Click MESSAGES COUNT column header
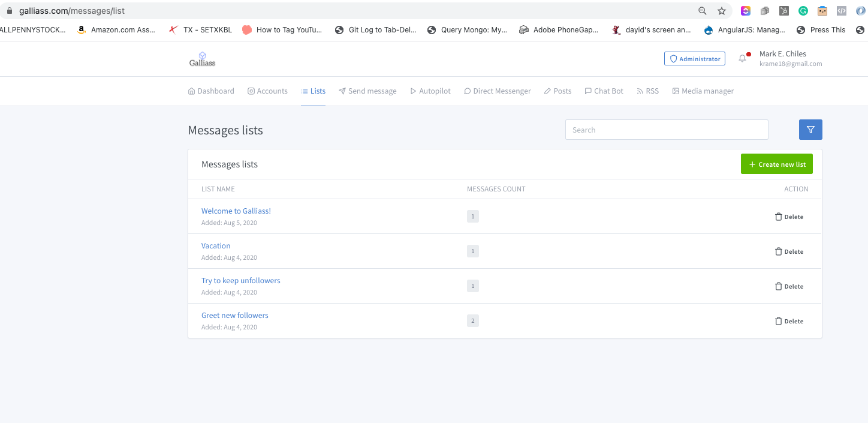The height and width of the screenshot is (423, 868). [496, 189]
